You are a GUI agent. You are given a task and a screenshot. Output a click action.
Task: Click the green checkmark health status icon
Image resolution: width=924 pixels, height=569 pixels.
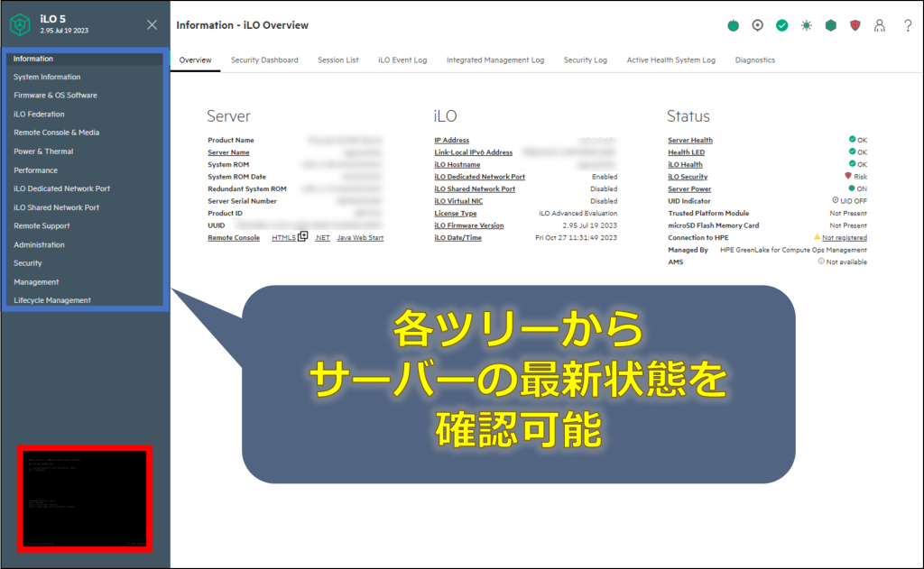pyautogui.click(x=782, y=25)
